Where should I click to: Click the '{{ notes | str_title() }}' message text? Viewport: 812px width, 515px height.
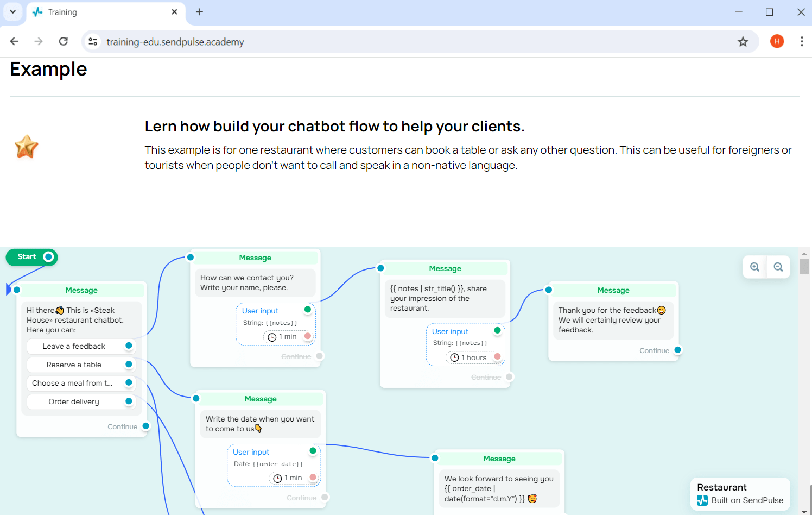pyautogui.click(x=445, y=298)
